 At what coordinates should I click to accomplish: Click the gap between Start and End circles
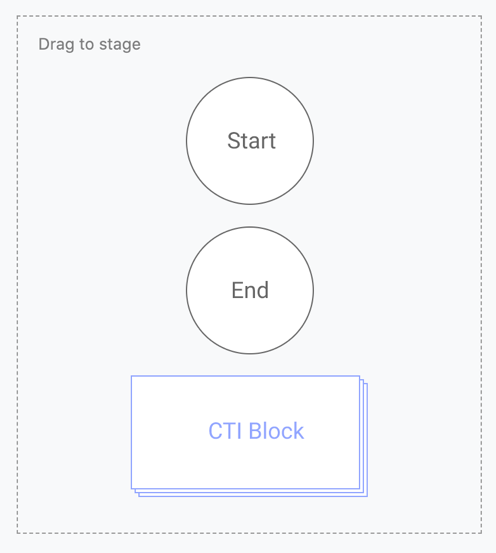coord(250,215)
